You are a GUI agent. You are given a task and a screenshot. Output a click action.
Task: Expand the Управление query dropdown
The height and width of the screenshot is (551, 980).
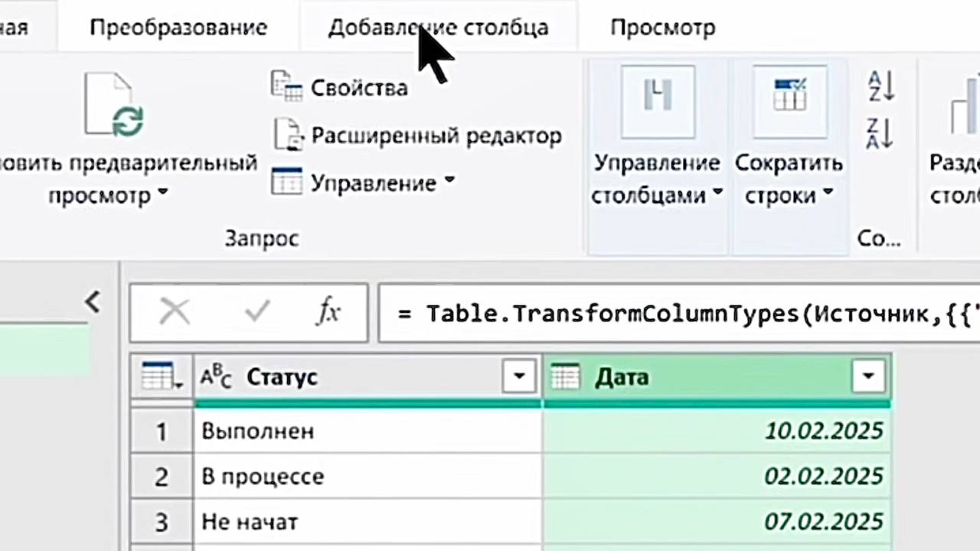[x=449, y=182]
